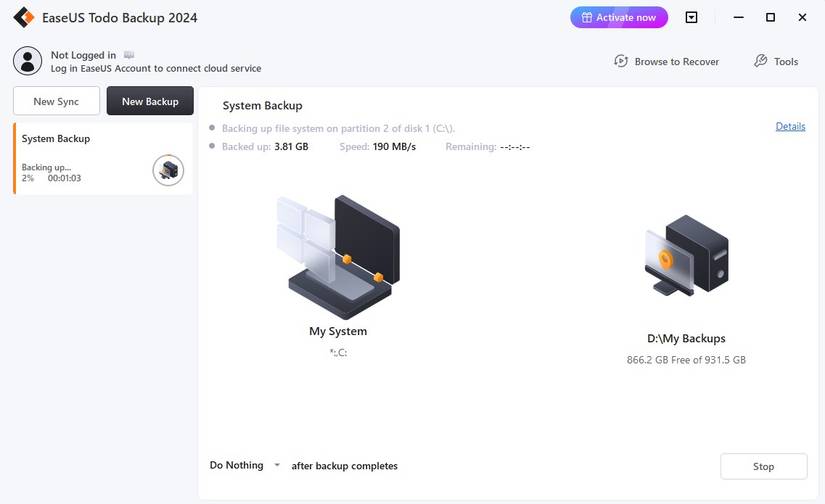Click the System Backup task progress icon

(x=168, y=170)
